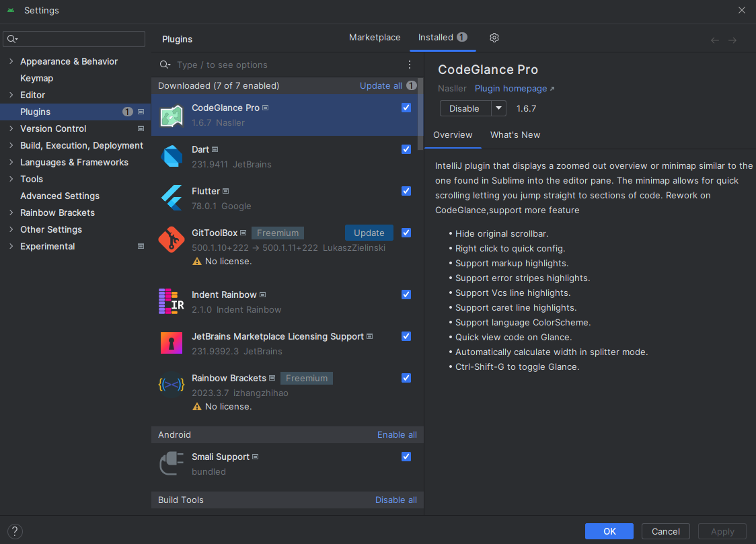Image resolution: width=756 pixels, height=544 pixels.
Task: Click Enable all for Android plugins
Action: (x=397, y=434)
